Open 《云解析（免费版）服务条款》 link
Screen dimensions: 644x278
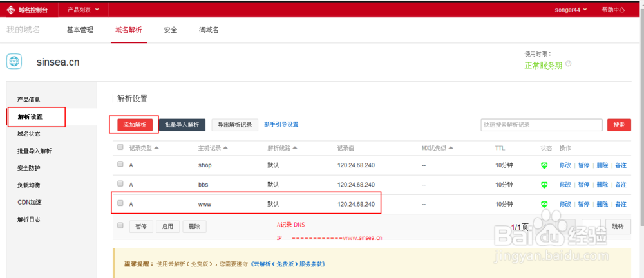click(x=287, y=264)
